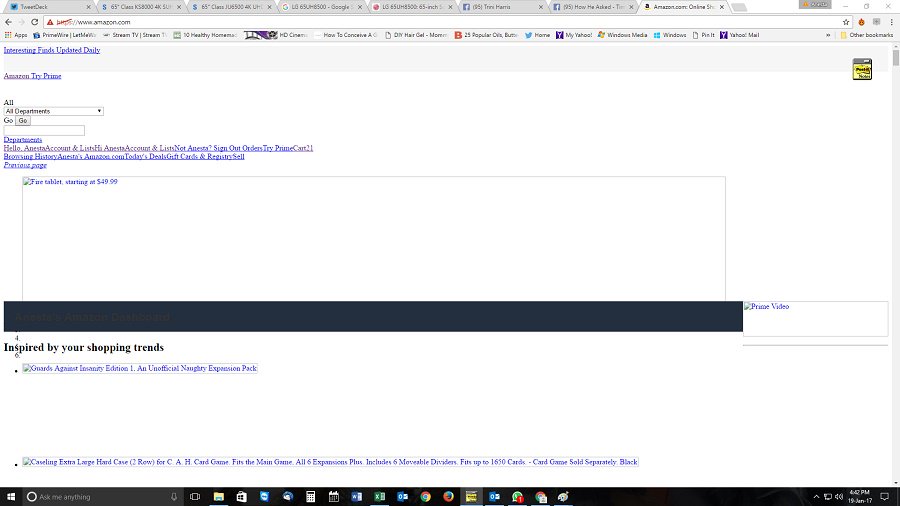
Task: Open the Caseling Extra Large Hard Case link
Action: [x=331, y=462]
